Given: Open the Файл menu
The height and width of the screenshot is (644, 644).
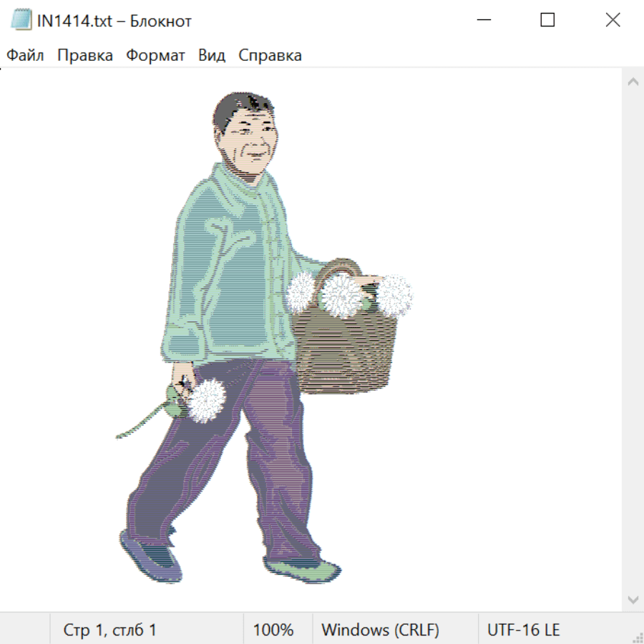Looking at the screenshot, I should pyautogui.click(x=25, y=56).
